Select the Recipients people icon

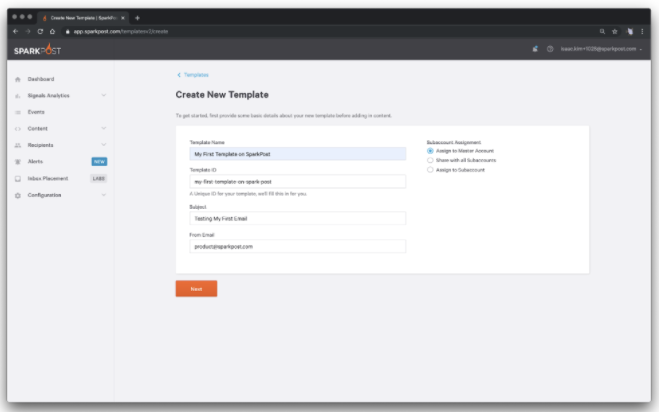tap(18, 145)
